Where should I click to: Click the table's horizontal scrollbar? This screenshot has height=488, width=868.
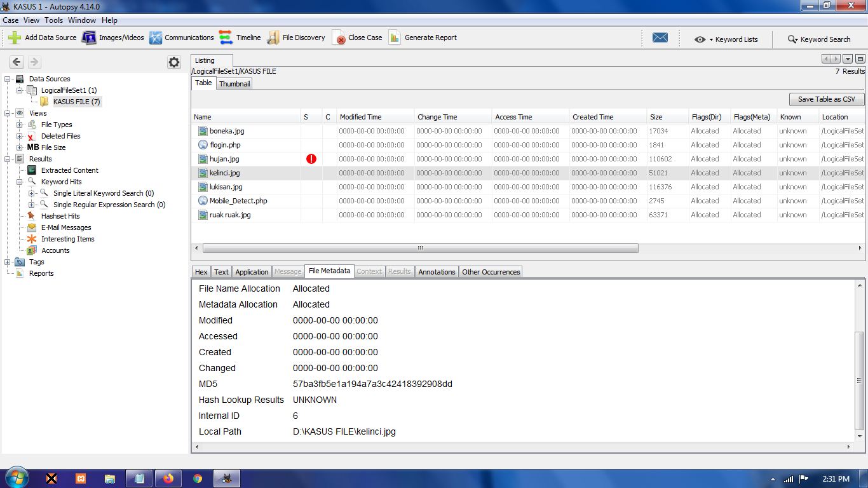419,248
